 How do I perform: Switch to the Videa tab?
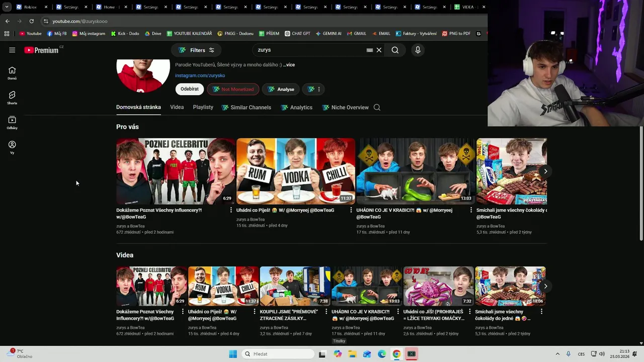[x=177, y=107]
